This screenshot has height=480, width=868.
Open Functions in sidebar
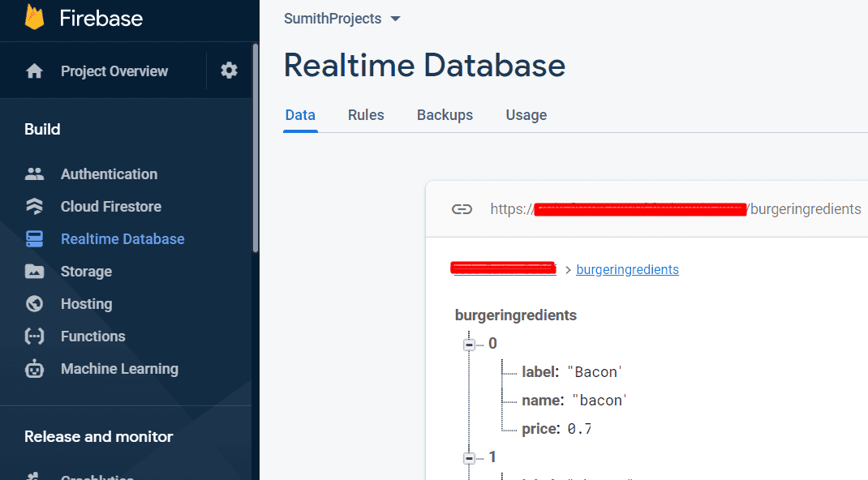click(x=93, y=336)
